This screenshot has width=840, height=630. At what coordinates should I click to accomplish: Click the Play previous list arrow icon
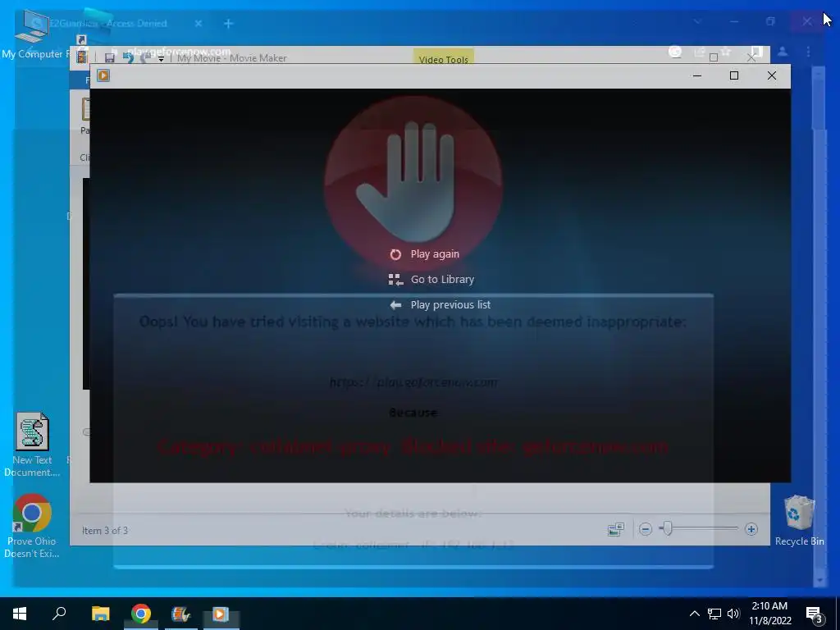(x=395, y=305)
